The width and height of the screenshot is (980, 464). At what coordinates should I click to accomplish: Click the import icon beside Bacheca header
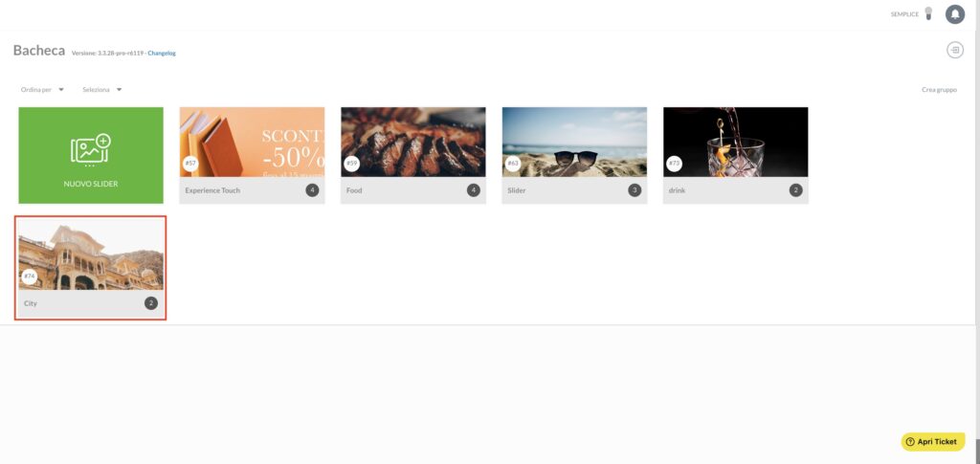954,50
